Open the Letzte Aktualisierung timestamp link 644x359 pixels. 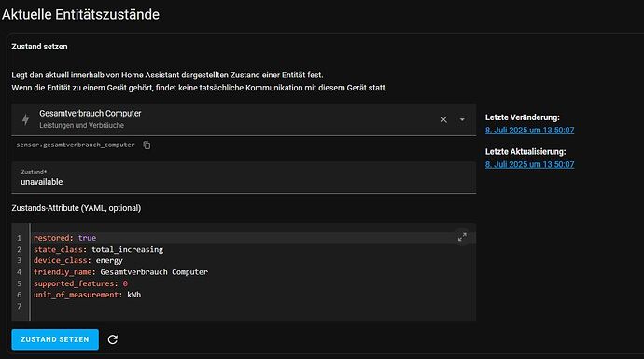(529, 164)
